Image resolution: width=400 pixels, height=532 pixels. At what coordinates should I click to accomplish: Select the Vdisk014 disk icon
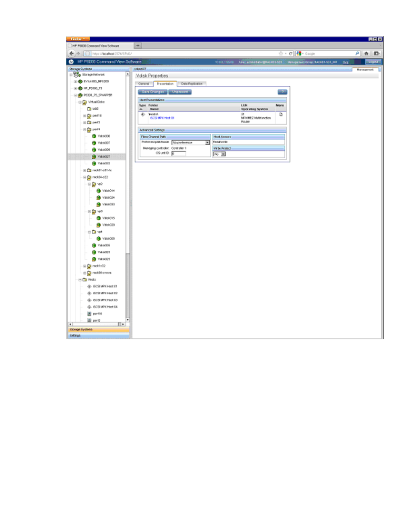tap(99, 191)
